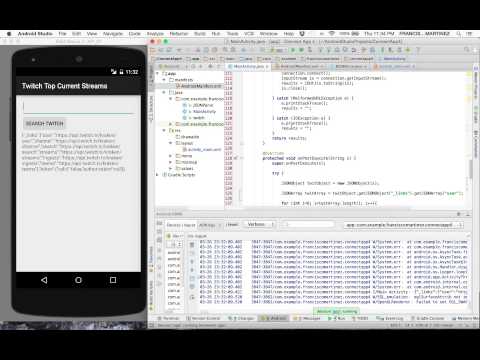Hide the Android tool window panel
This screenshot has width=480, height=360.
click(x=468, y=214)
